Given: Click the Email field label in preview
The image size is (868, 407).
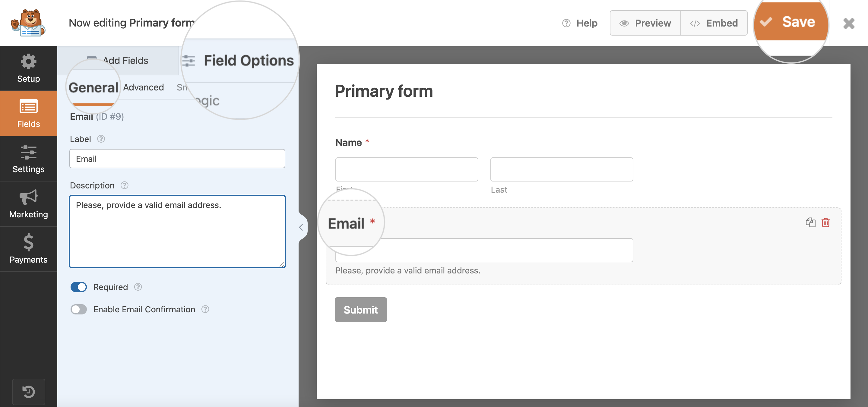Looking at the screenshot, I should 346,224.
